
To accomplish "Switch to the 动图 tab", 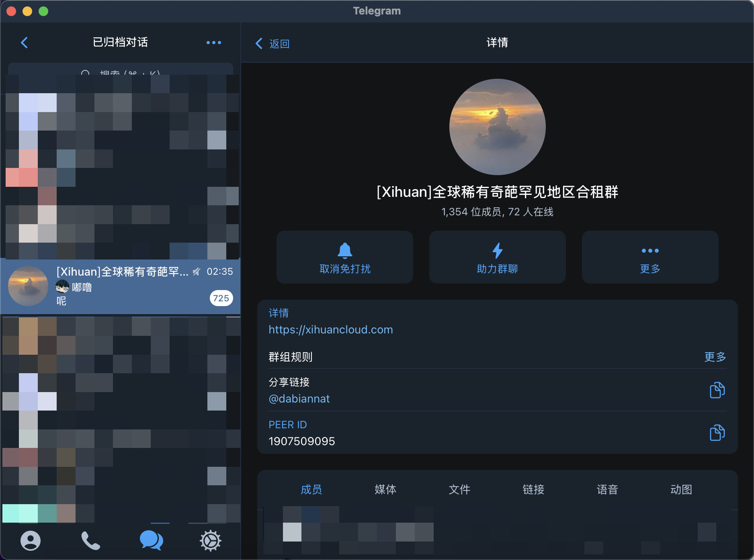I will (681, 489).
